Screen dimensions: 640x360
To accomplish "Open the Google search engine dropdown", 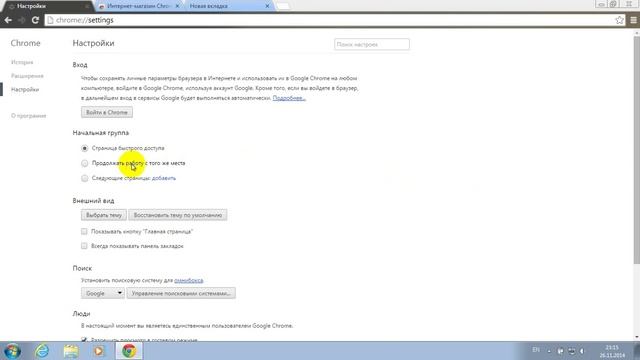I will coord(103,293).
